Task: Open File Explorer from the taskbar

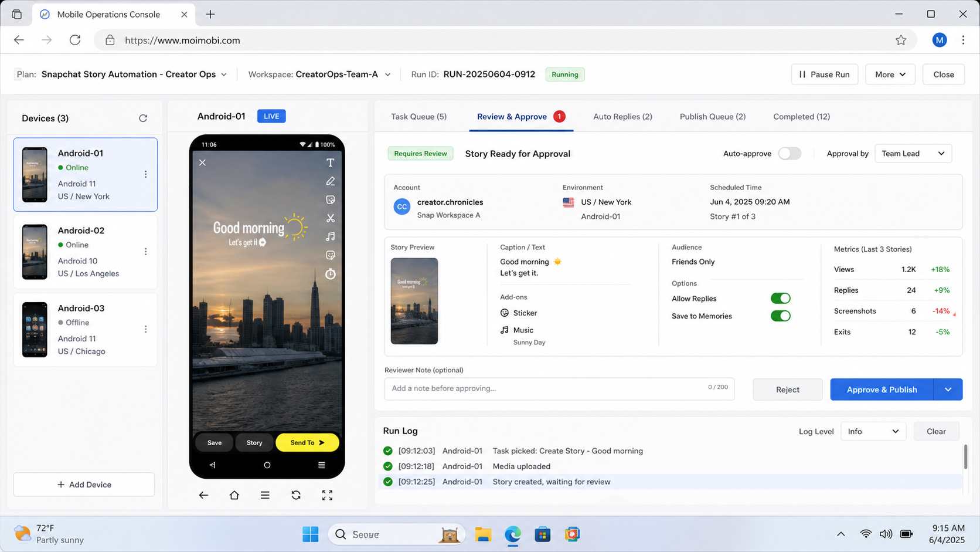Action: point(483,534)
